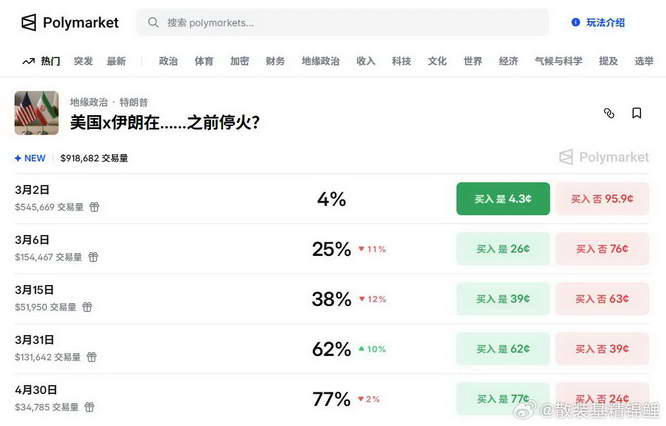666x426 pixels.
Task: Copy the market link icon
Action: (x=609, y=113)
